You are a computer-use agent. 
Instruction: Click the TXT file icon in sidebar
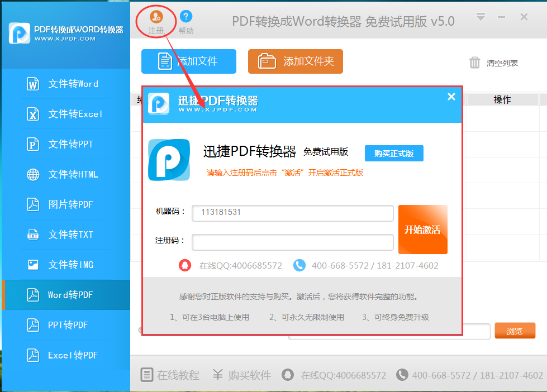tap(33, 235)
